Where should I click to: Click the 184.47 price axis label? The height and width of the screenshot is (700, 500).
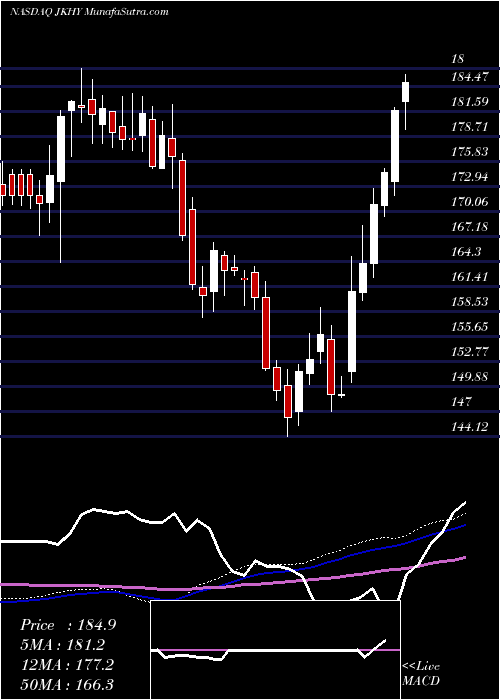click(x=469, y=77)
